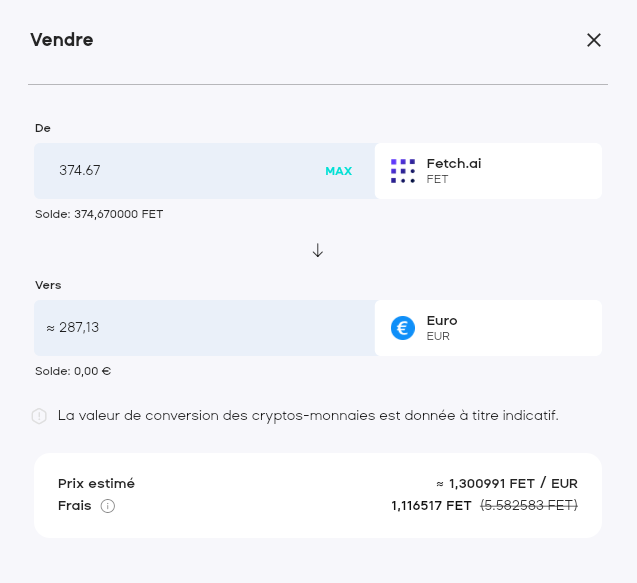The height and width of the screenshot is (583, 637).
Task: Click the struck-through 5.582583 FET fee
Action: pyautogui.click(x=529, y=506)
